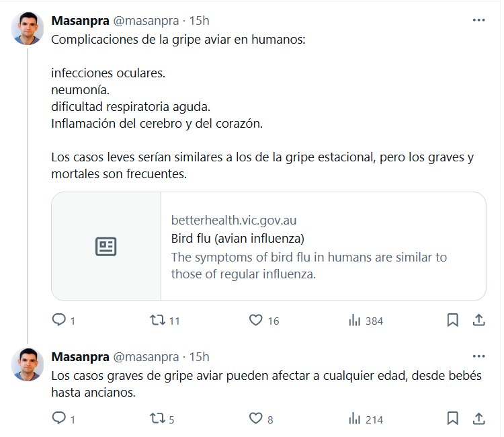Open @masanpra handle on the second tweet
Image resolution: width=504 pixels, height=437 pixels.
[x=145, y=357]
